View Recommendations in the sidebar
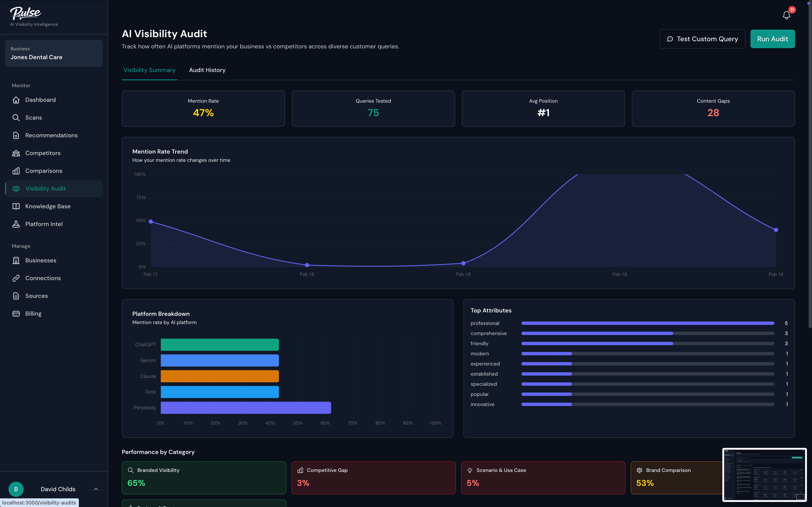This screenshot has height=507, width=812. (51, 135)
